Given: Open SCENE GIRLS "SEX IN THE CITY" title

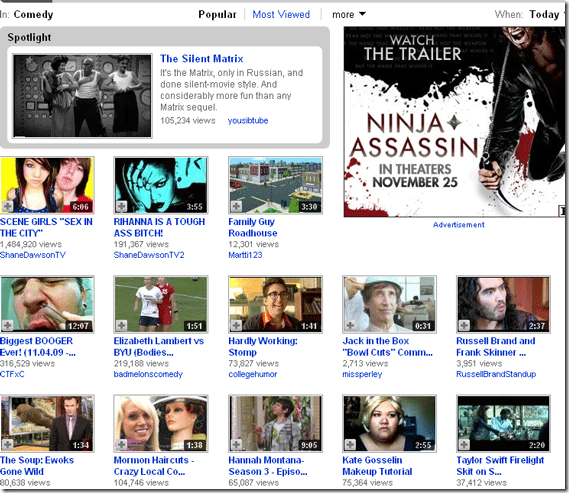Looking at the screenshot, I should pyautogui.click(x=46, y=227).
